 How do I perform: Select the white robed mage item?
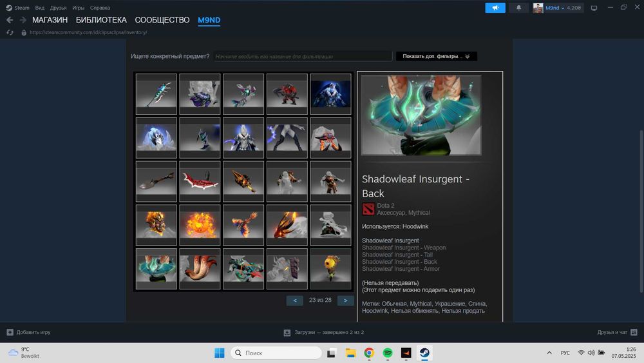(243, 138)
